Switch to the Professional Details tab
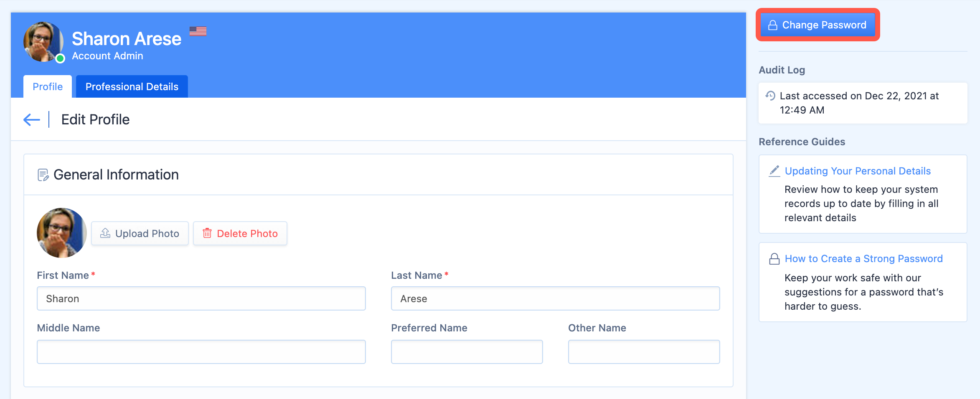This screenshot has width=980, height=399. tap(132, 86)
